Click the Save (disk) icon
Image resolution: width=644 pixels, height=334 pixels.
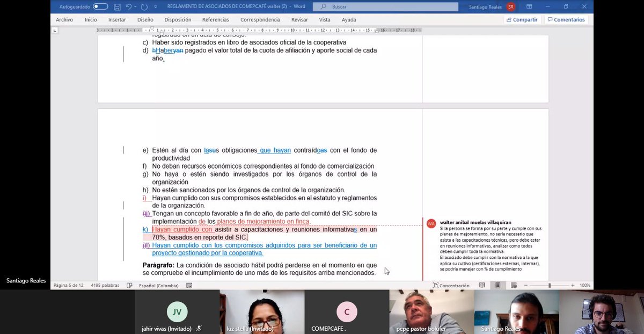coord(118,6)
